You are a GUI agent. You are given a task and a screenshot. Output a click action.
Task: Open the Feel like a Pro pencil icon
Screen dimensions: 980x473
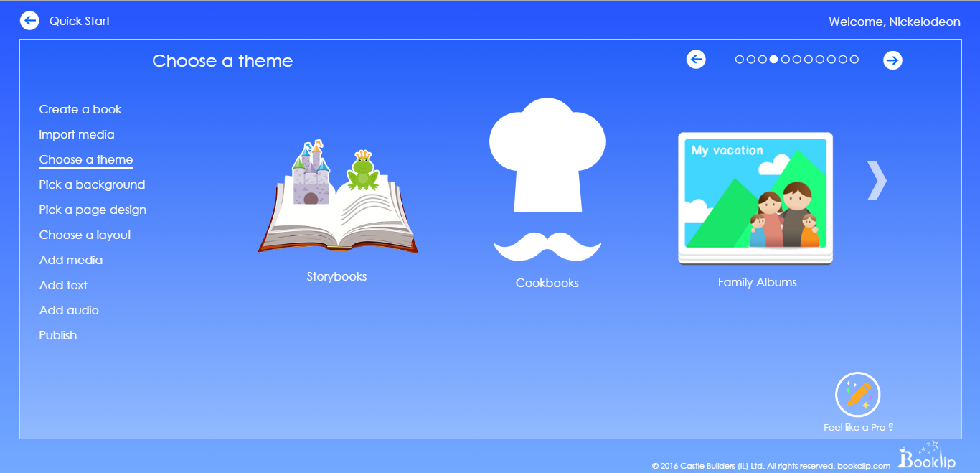(x=858, y=395)
